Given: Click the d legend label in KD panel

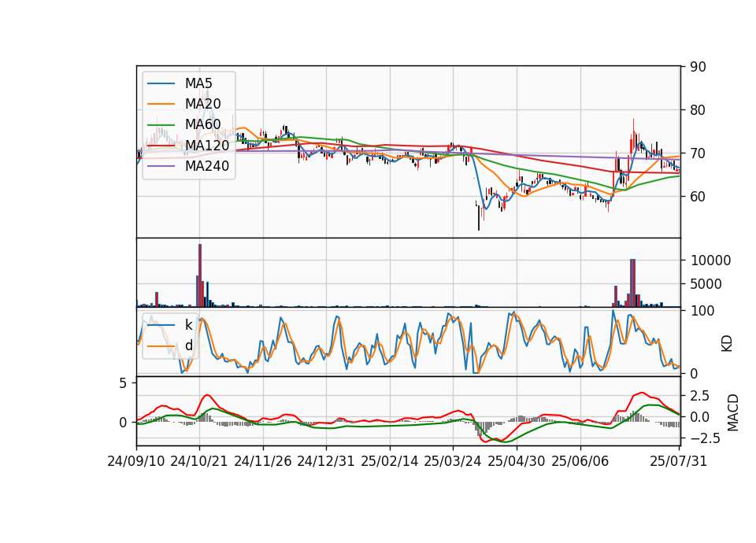Looking at the screenshot, I should tap(188, 345).
